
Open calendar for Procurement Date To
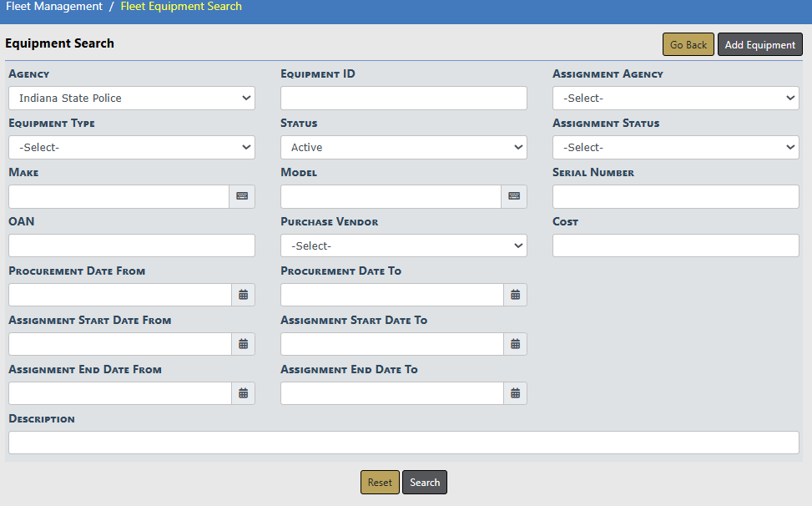click(515, 295)
